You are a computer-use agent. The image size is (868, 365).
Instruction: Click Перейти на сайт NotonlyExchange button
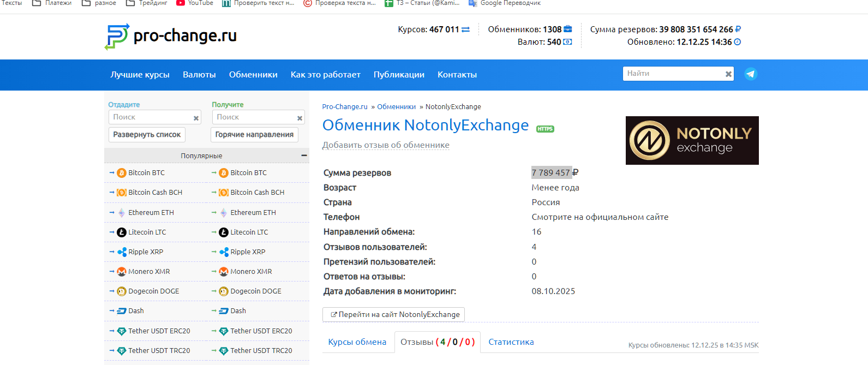[x=393, y=315]
